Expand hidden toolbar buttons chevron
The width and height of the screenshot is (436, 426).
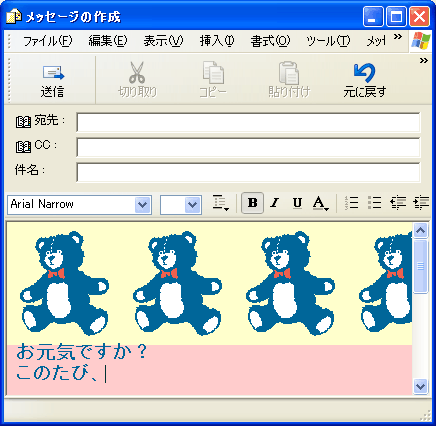click(424, 61)
